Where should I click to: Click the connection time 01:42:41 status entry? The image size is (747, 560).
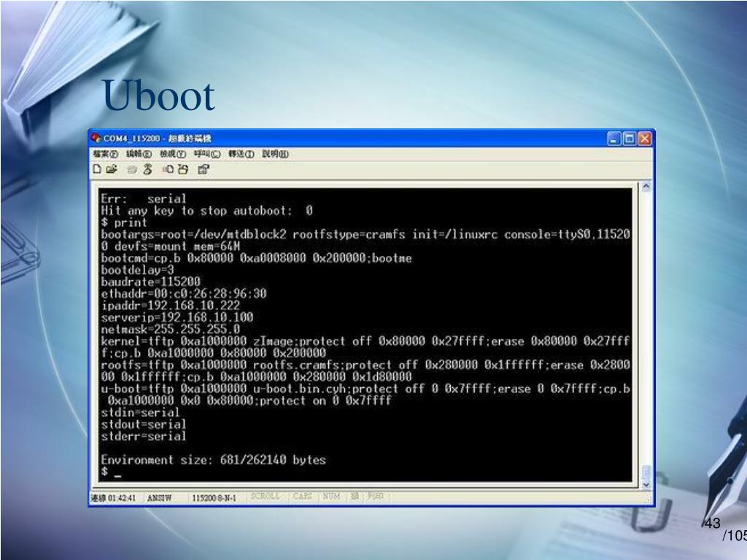click(113, 497)
